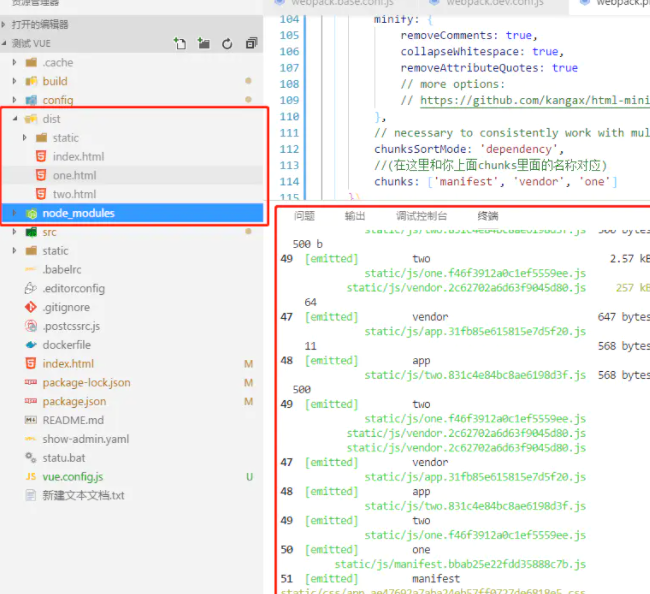Click the static/js/manifest.bbab25e22fdd35888c7b.js output line
The height and width of the screenshot is (594, 650).
point(460,564)
